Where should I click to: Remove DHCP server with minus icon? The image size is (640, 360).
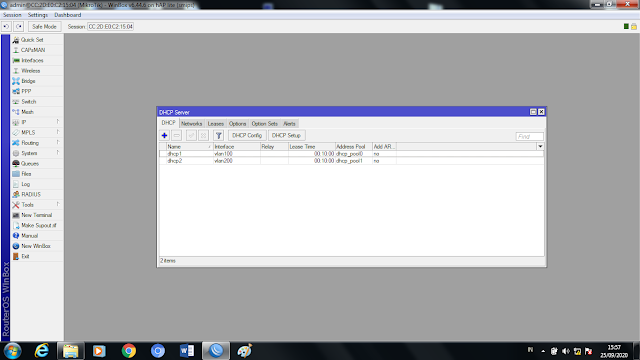tap(177, 136)
